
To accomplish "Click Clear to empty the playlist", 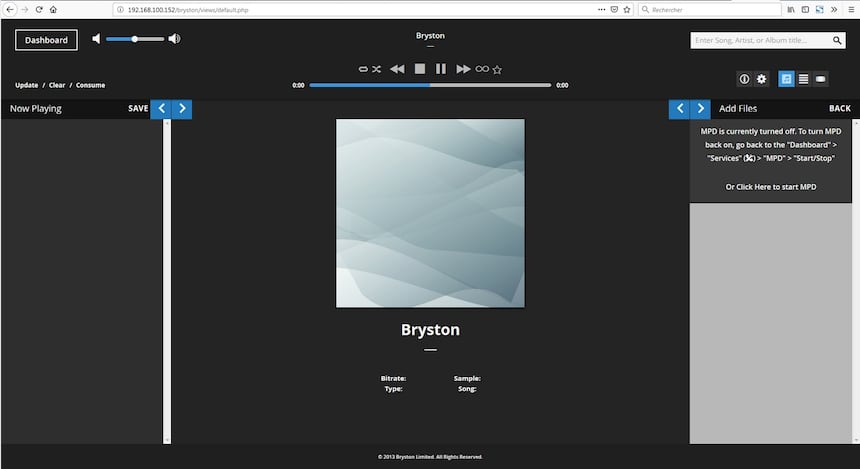I will pyautogui.click(x=57, y=85).
